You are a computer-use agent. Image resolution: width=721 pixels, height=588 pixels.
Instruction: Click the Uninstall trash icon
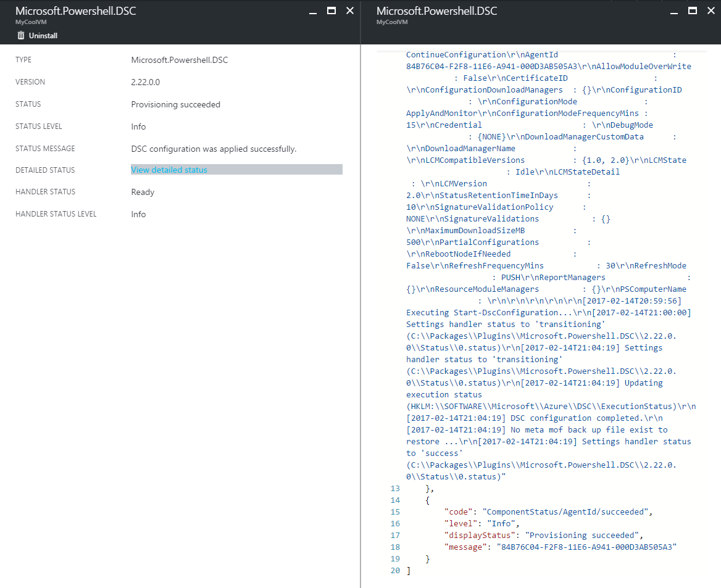pyautogui.click(x=21, y=35)
